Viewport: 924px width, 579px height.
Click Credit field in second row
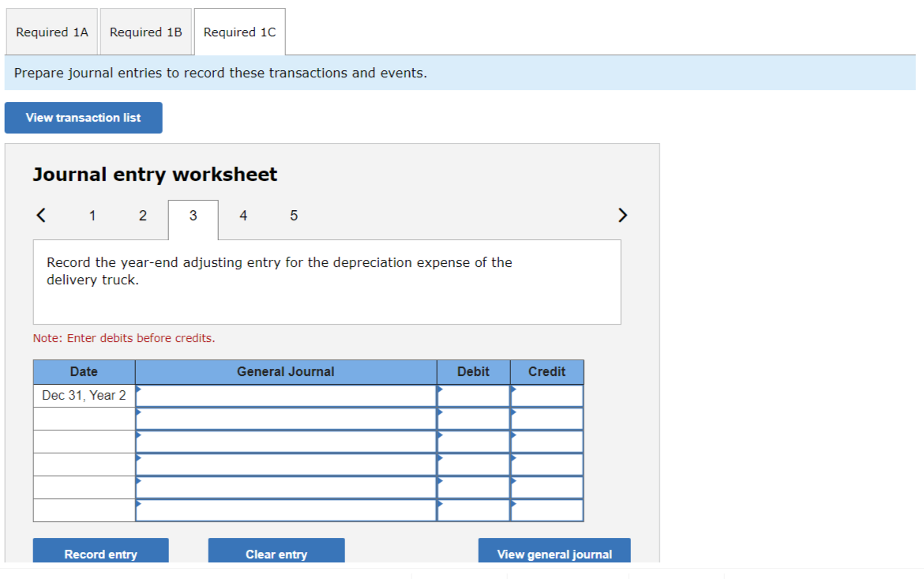click(x=547, y=419)
